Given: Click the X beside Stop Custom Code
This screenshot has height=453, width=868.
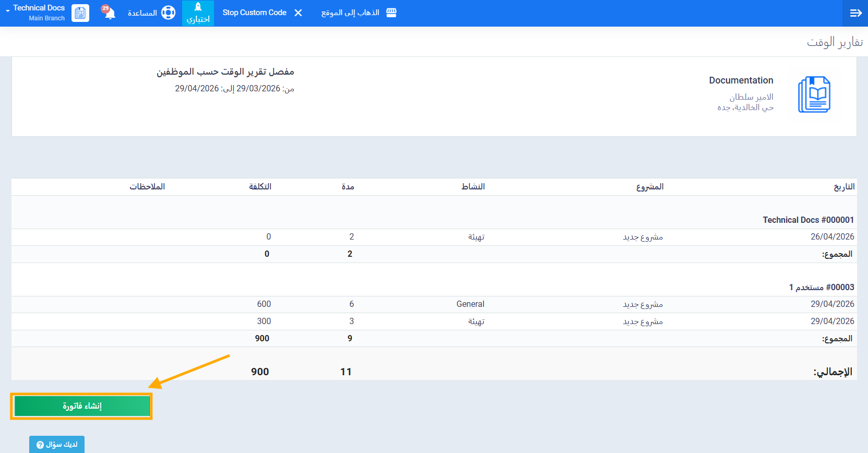Looking at the screenshot, I should 298,13.
